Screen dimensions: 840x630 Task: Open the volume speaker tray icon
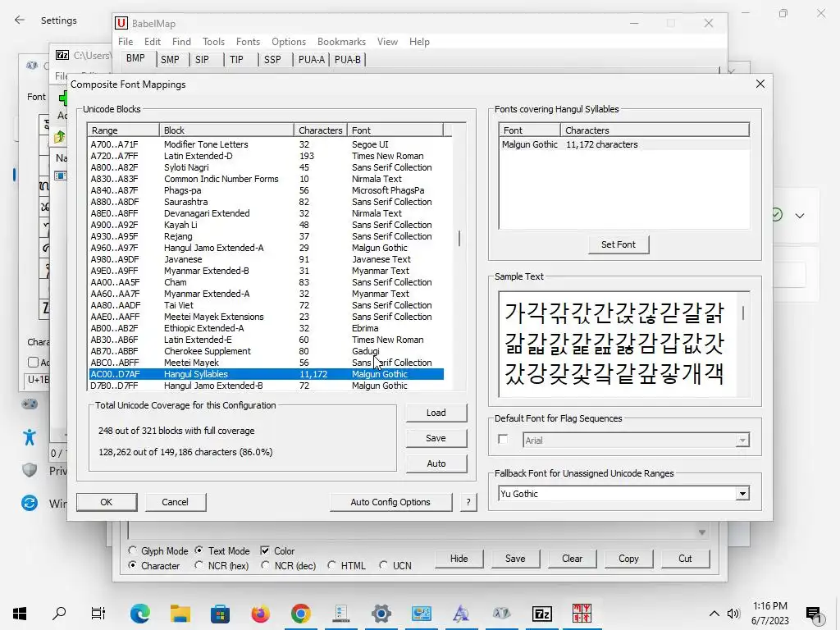pos(733,614)
